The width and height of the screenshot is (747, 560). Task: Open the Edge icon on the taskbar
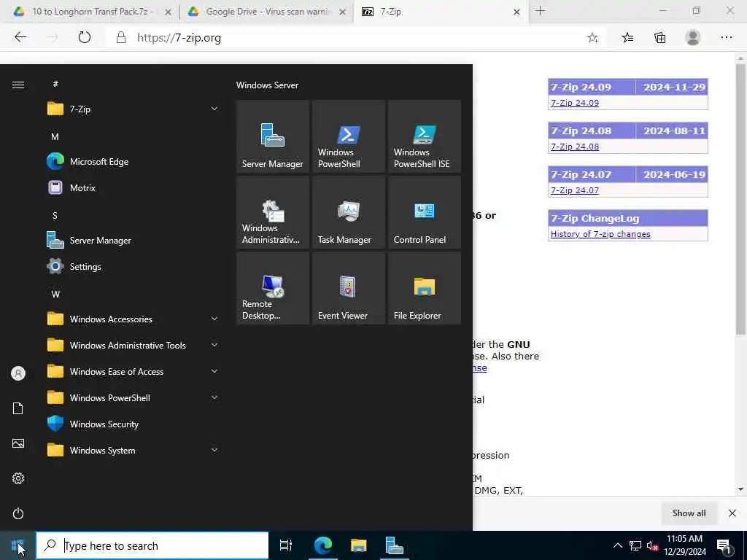click(x=323, y=545)
